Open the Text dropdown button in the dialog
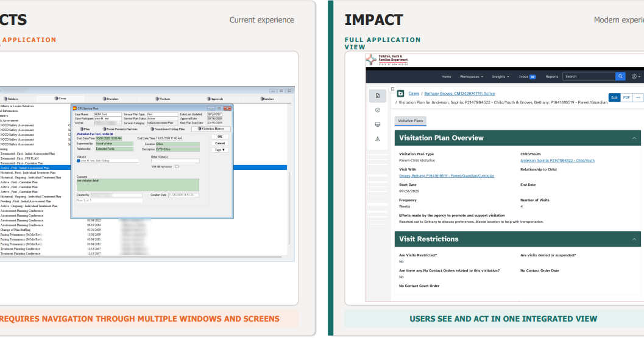Viewport: 644px width, 338px height. (x=220, y=150)
